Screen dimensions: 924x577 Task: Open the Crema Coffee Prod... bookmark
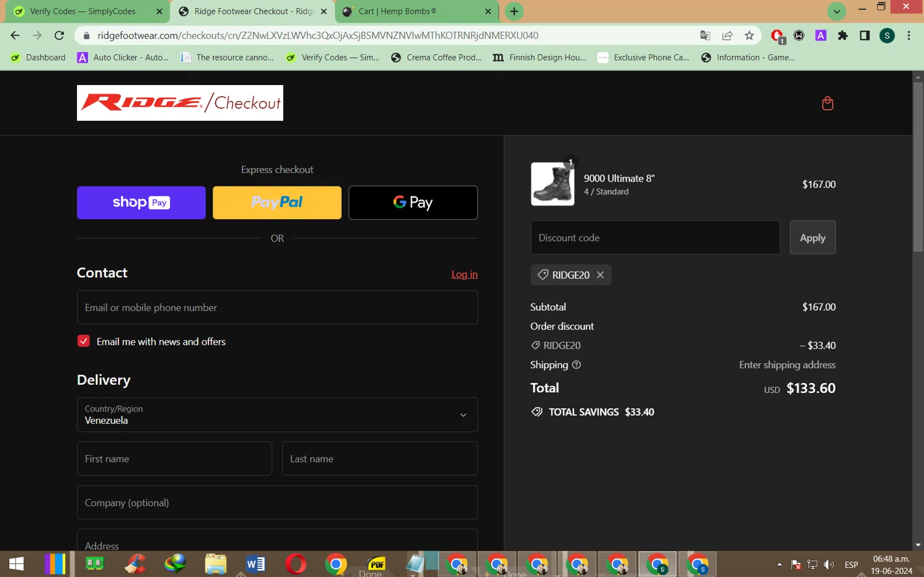pos(436,57)
